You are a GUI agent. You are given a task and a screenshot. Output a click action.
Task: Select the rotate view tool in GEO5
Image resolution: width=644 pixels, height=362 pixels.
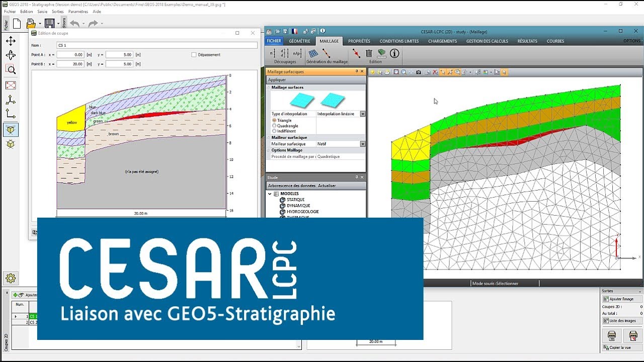coord(11,55)
